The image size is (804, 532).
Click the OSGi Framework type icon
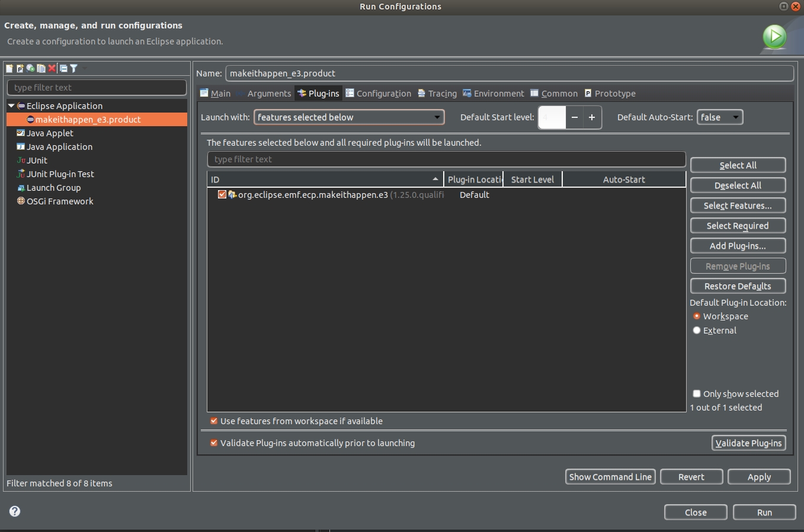pos(21,201)
